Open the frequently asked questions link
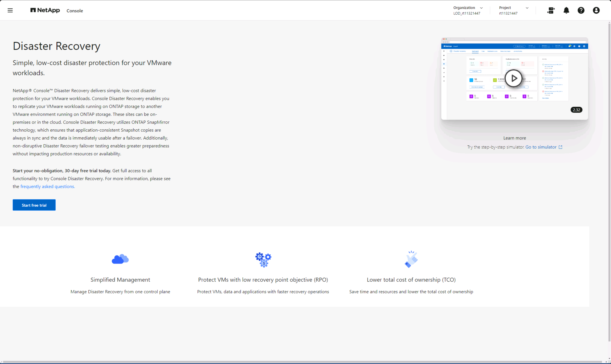This screenshot has width=611, height=364. (47, 186)
